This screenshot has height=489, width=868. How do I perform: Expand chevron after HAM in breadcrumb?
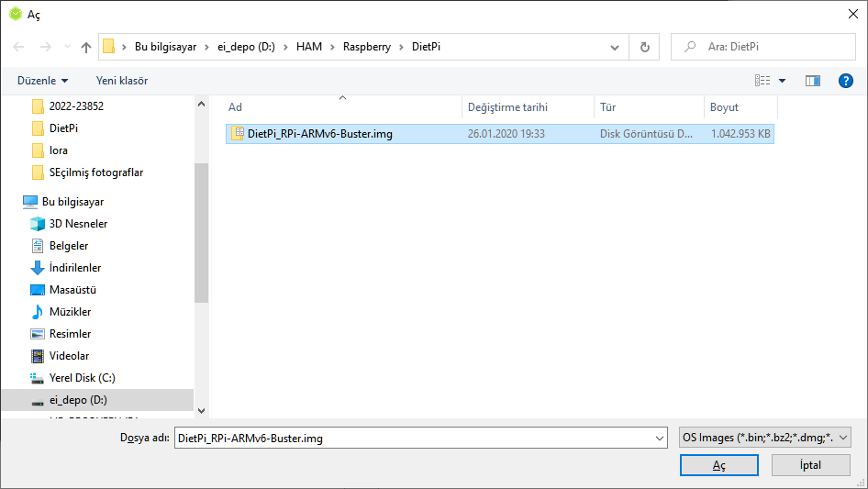pyautogui.click(x=333, y=47)
